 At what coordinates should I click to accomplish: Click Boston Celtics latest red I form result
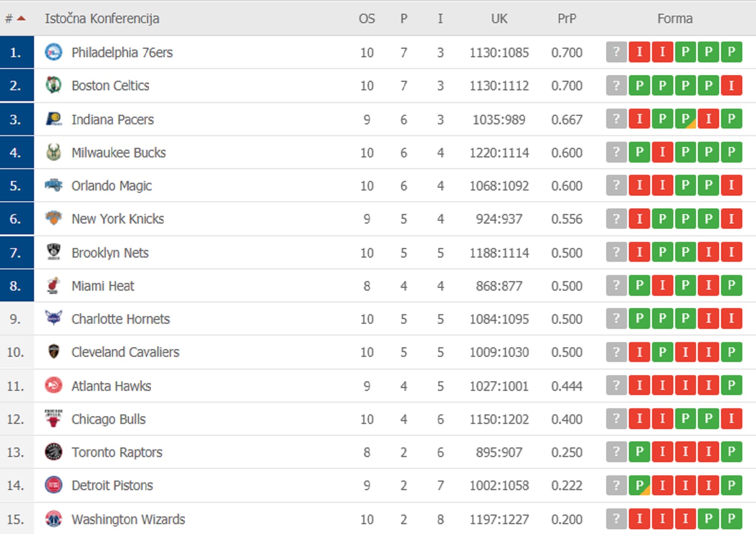coord(731,86)
